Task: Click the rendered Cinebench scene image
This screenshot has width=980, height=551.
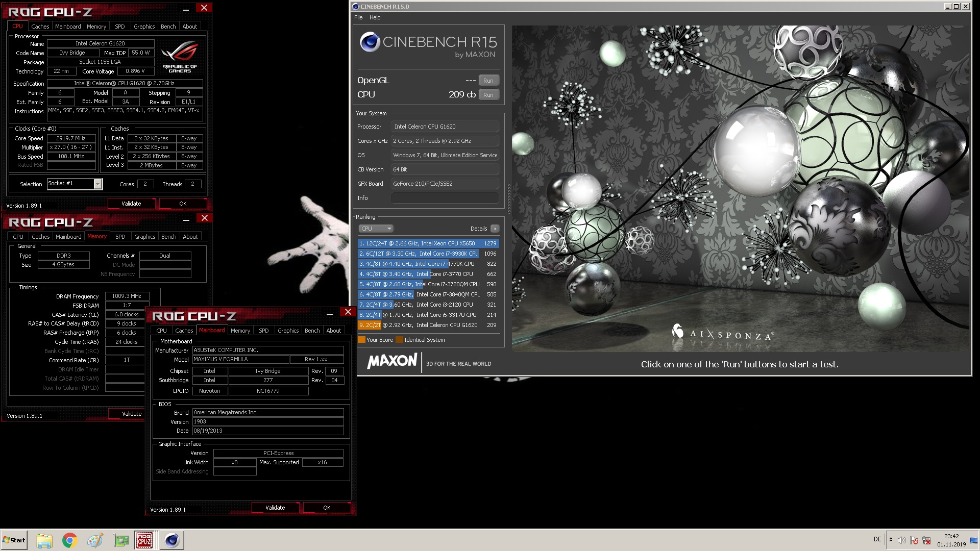Action: (x=741, y=188)
